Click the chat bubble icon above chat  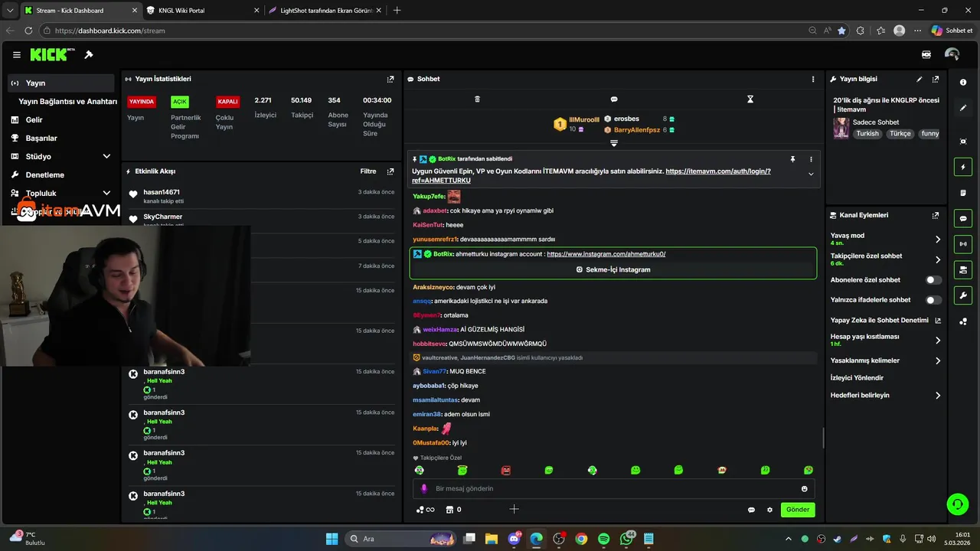click(x=614, y=99)
